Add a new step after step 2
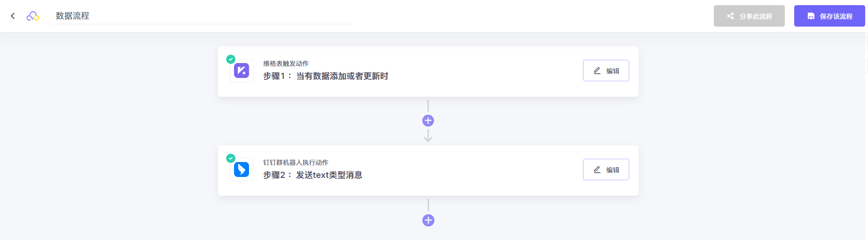Viewport: 868px width, 240px height. coord(428,220)
